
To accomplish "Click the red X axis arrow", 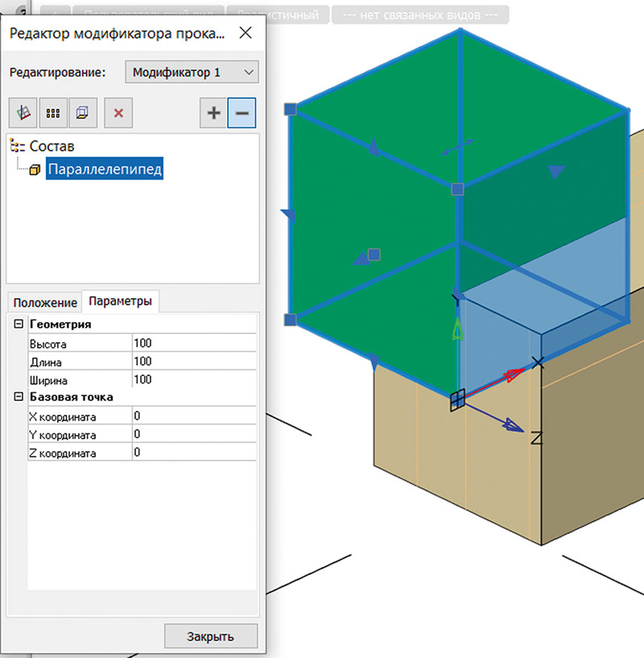I will tap(513, 374).
